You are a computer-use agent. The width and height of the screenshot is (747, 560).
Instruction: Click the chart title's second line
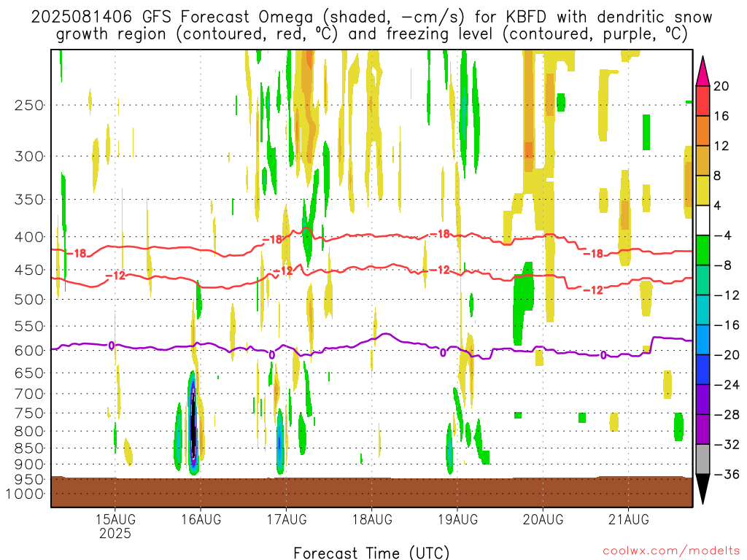371,34
